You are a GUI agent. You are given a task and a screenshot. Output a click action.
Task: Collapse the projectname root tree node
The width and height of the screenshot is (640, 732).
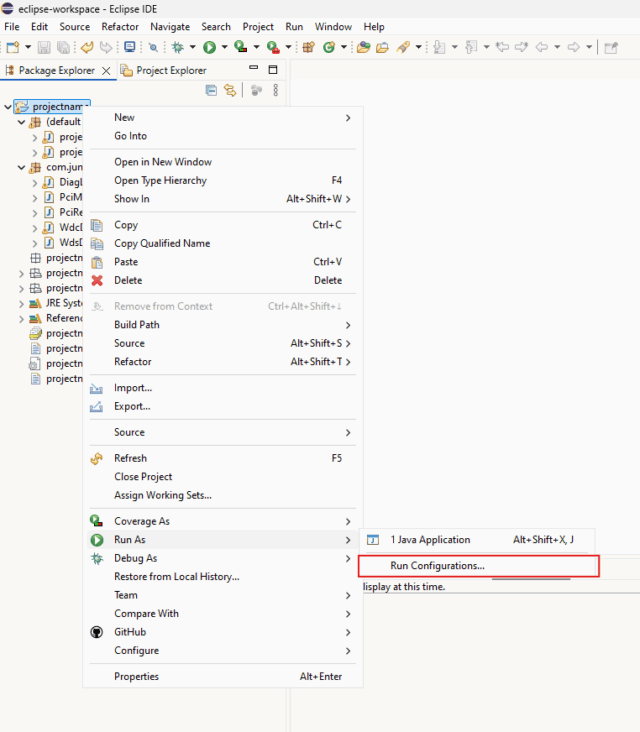pyautogui.click(x=9, y=107)
